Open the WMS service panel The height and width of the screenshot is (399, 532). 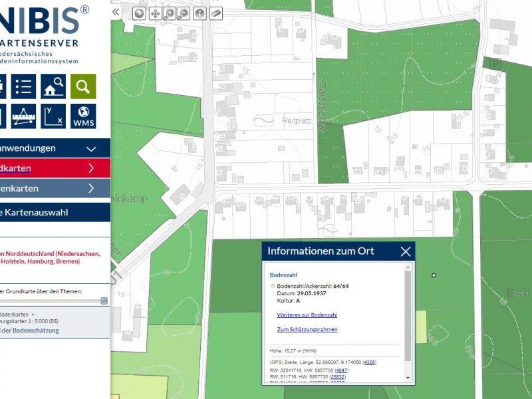pos(84,116)
